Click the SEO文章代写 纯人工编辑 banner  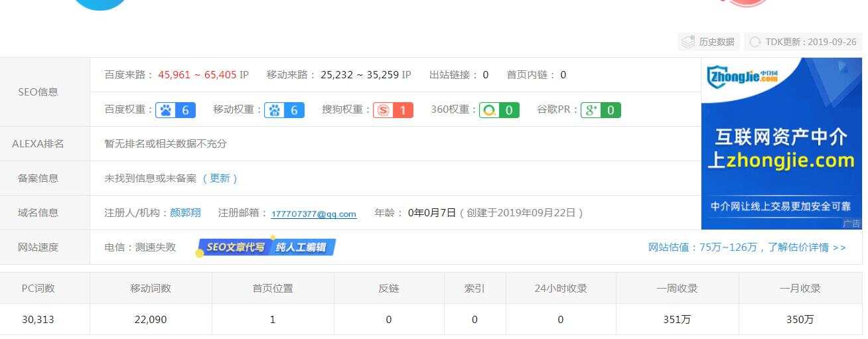tap(266, 247)
